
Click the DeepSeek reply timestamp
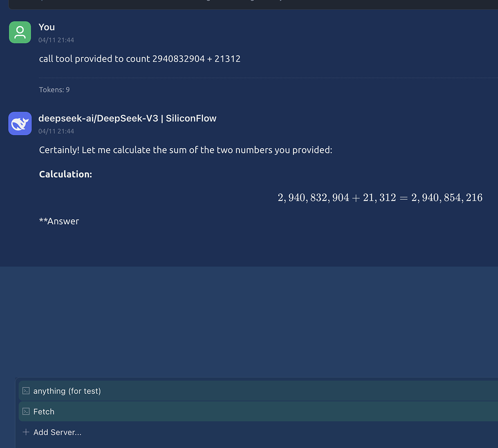click(x=56, y=131)
